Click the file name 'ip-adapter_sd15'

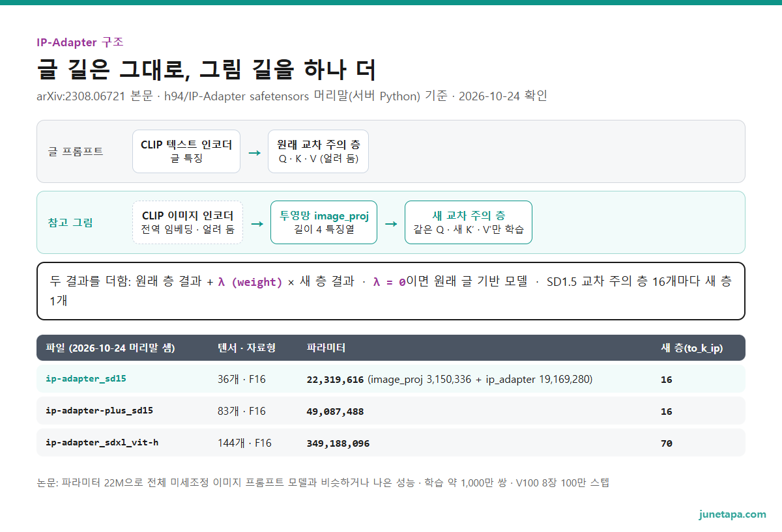[86, 379]
